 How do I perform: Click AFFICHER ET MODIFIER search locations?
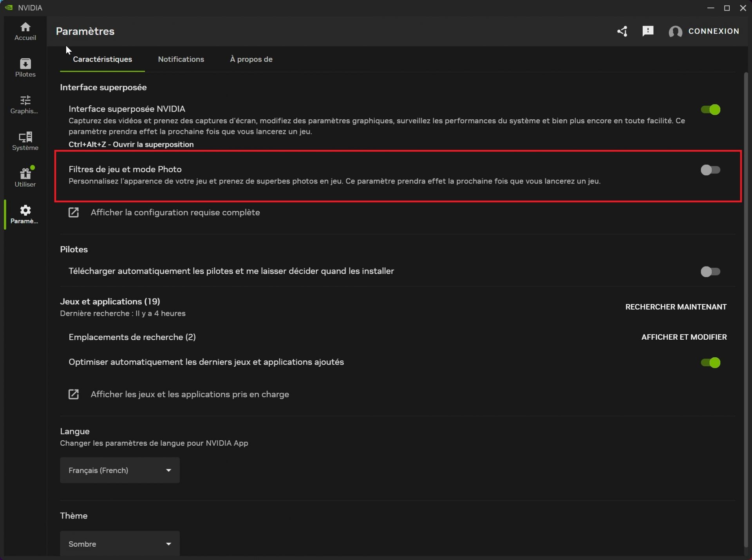coord(684,337)
